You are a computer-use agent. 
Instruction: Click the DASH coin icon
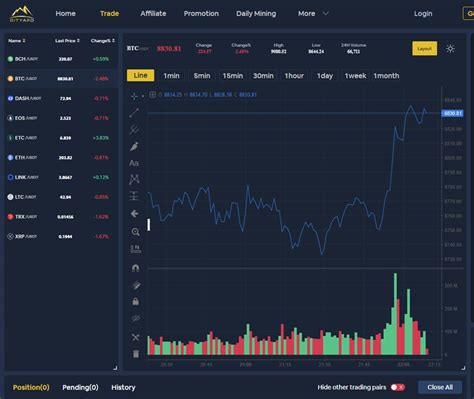[10, 98]
